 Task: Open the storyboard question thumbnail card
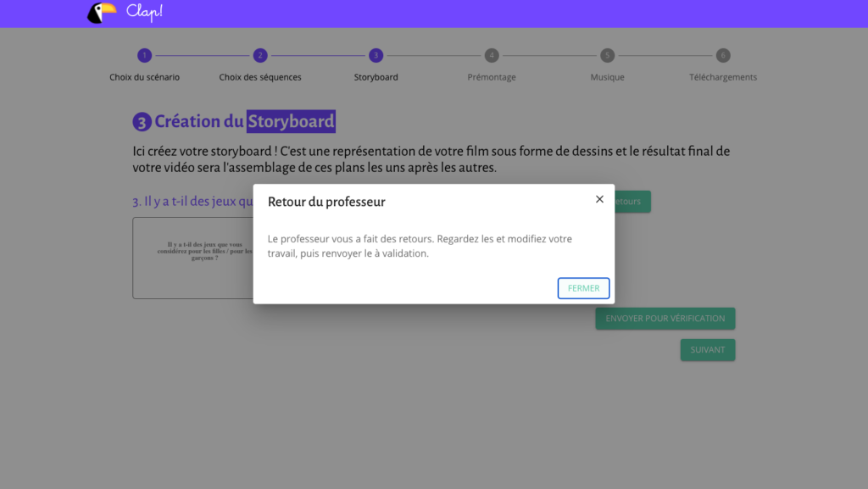pyautogui.click(x=192, y=258)
